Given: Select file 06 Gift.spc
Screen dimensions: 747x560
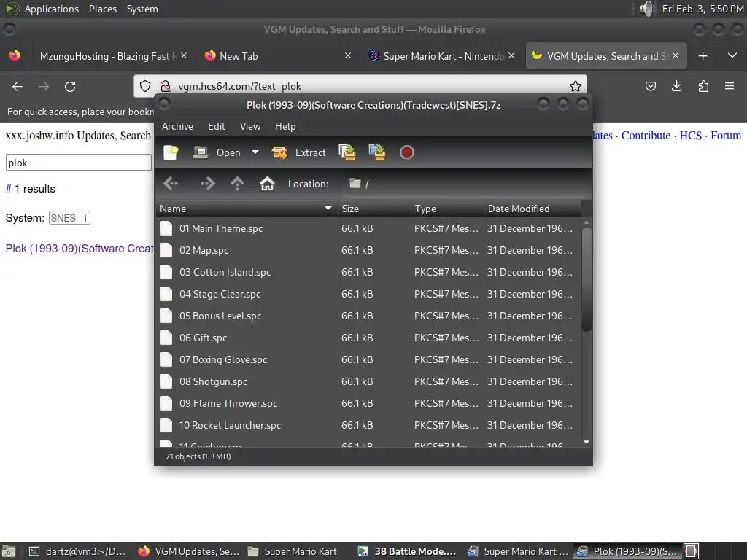Looking at the screenshot, I should pos(368,338).
